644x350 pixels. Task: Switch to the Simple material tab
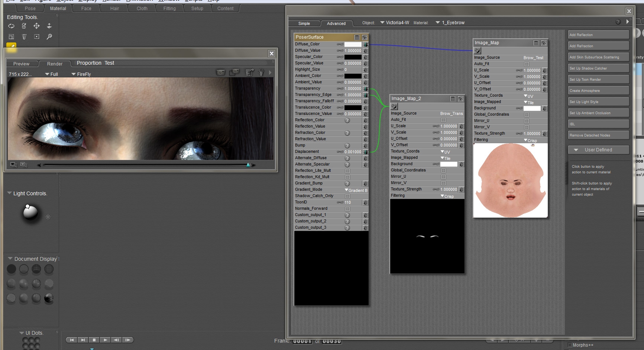(304, 23)
